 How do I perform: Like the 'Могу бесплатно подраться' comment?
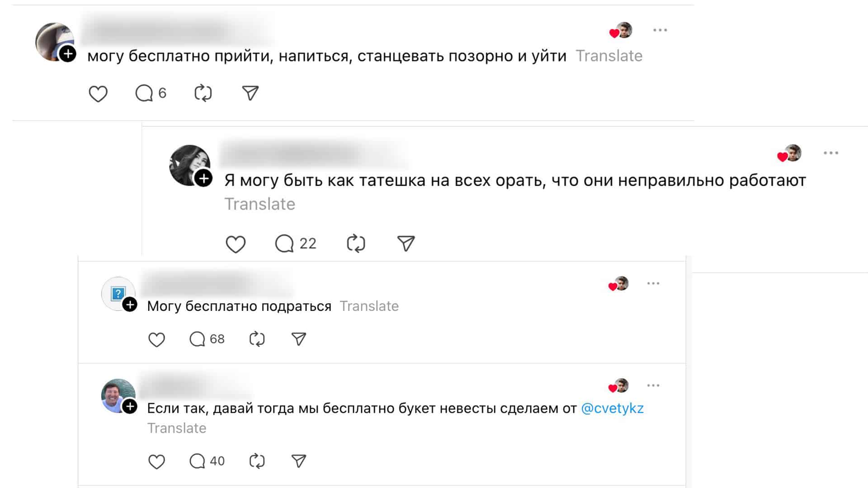tap(156, 339)
